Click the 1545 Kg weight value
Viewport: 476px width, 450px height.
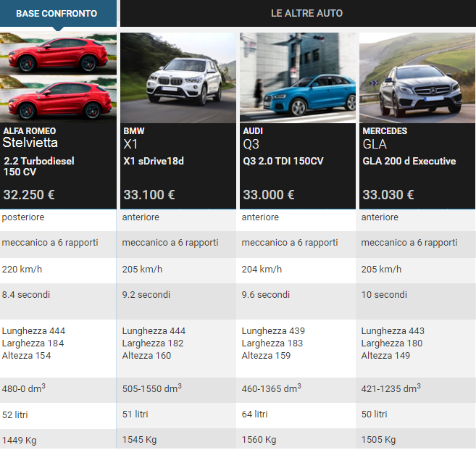coord(139,440)
